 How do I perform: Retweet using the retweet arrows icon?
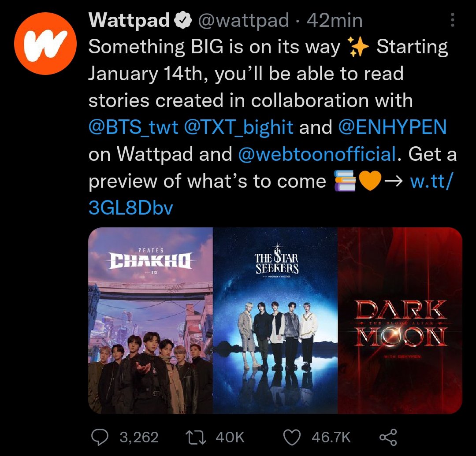(x=196, y=437)
